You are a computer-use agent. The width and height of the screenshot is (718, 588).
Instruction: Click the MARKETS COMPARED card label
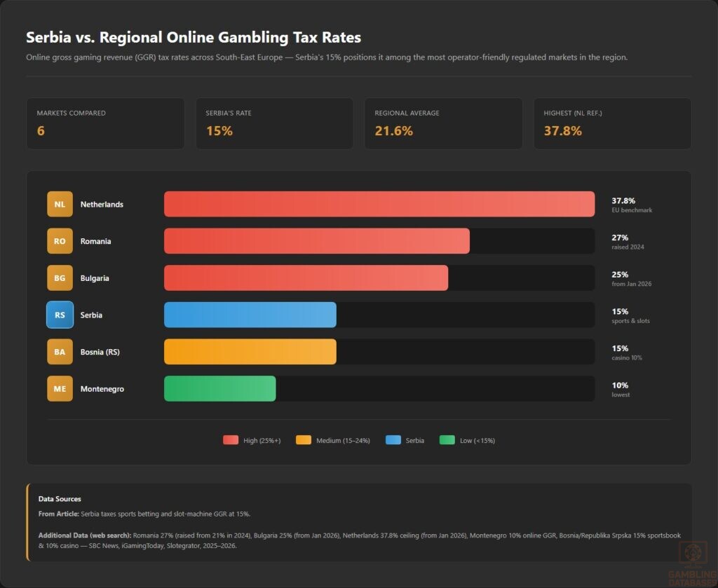pos(71,113)
